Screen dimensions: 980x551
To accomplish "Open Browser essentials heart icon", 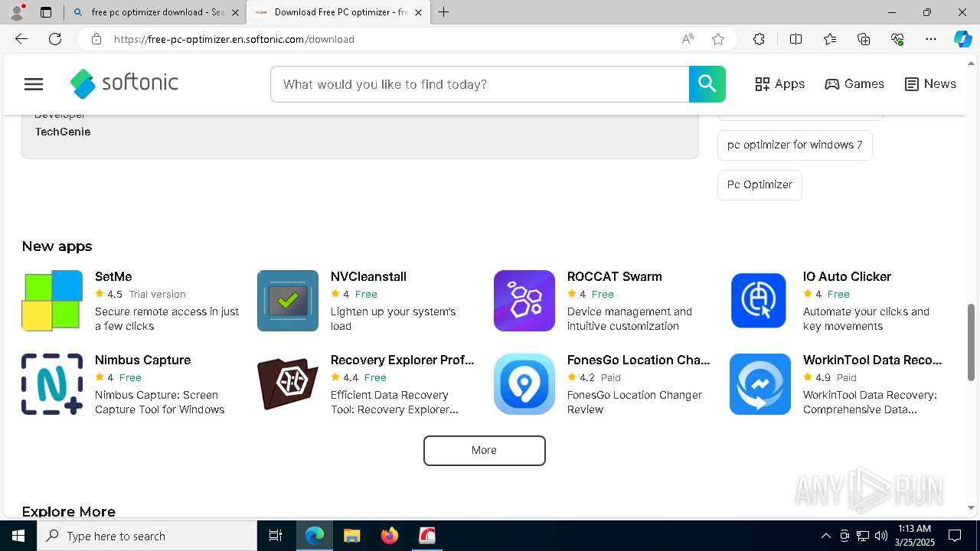I will click(897, 39).
